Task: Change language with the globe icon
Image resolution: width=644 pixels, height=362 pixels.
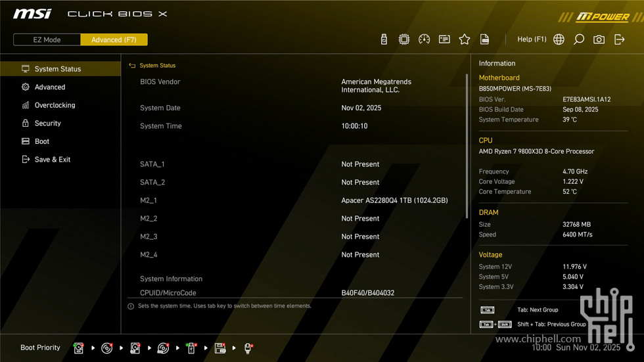Action: 559,39
